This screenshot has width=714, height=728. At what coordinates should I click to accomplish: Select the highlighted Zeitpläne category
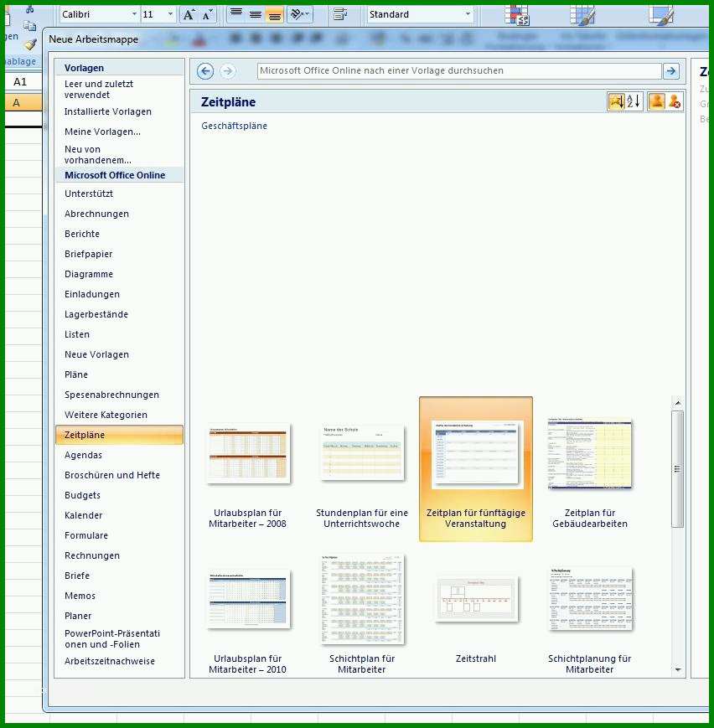(x=119, y=435)
